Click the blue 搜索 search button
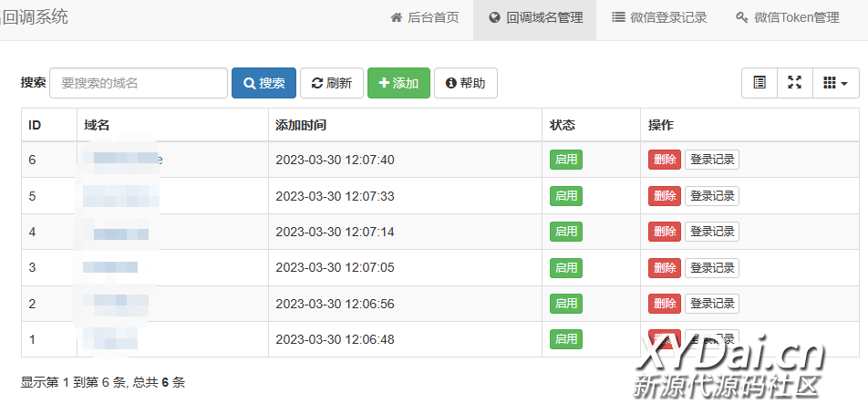 (x=263, y=83)
